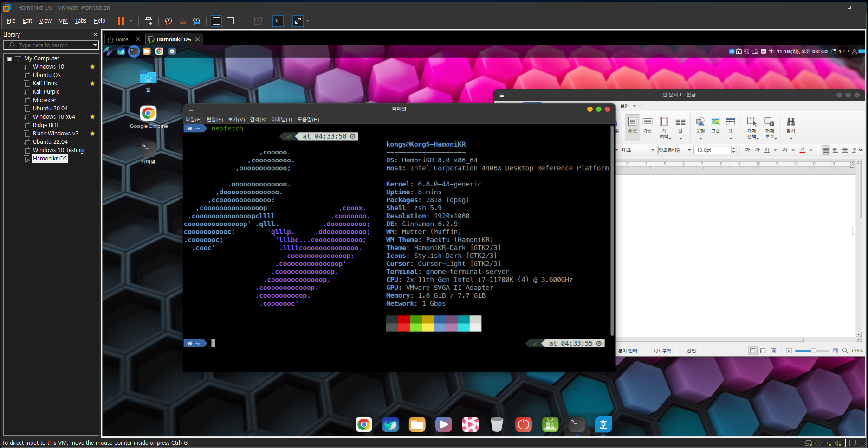The height and width of the screenshot is (448, 868).
Task: Open the Find (찾기) binoculars tool
Action: pyautogui.click(x=791, y=128)
